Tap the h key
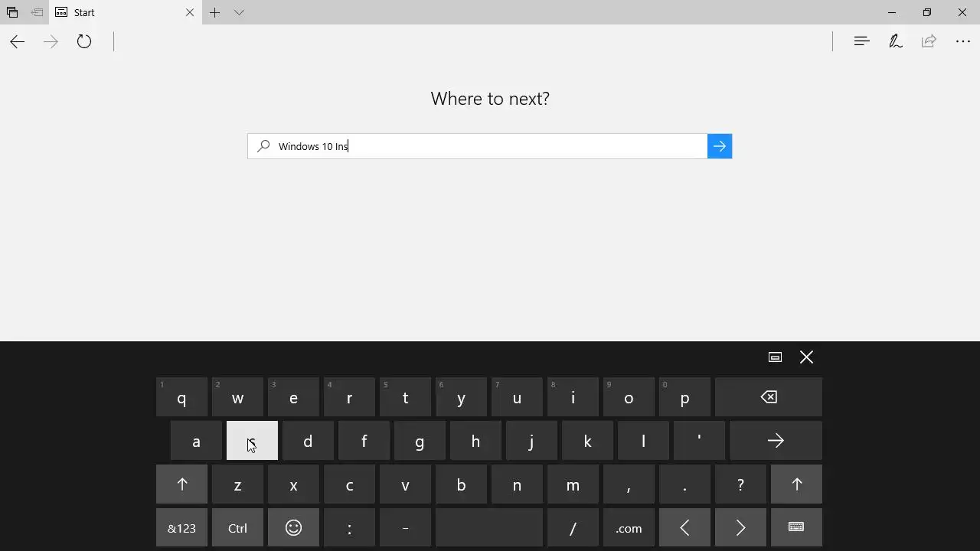 pos(475,441)
